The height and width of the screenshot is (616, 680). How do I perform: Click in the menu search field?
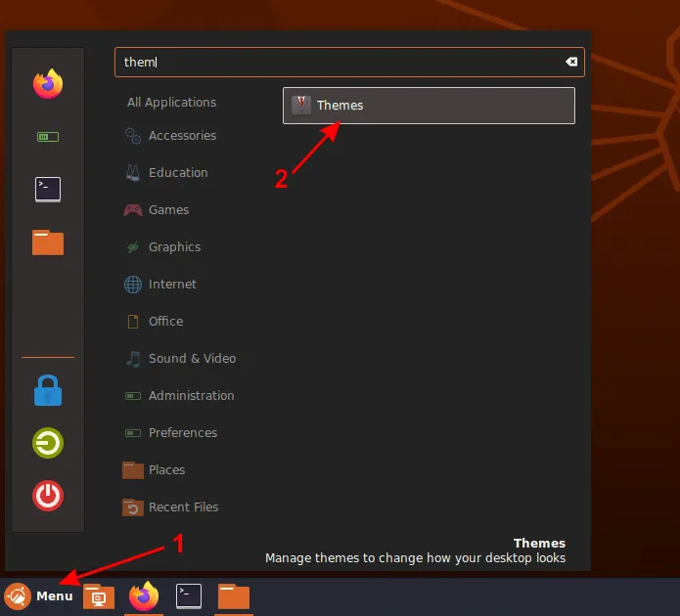pos(338,63)
